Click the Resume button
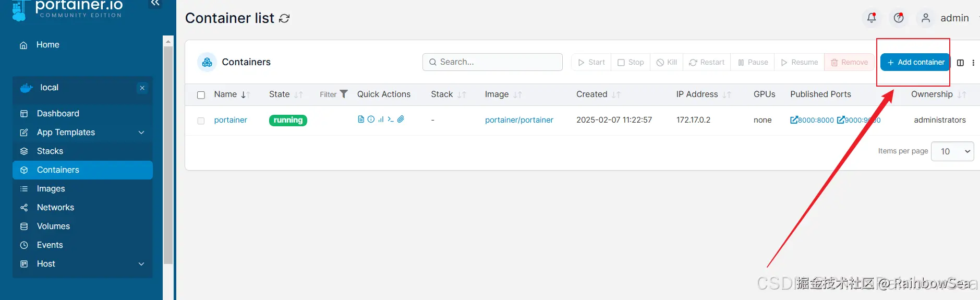This screenshot has height=300, width=980. coord(800,62)
